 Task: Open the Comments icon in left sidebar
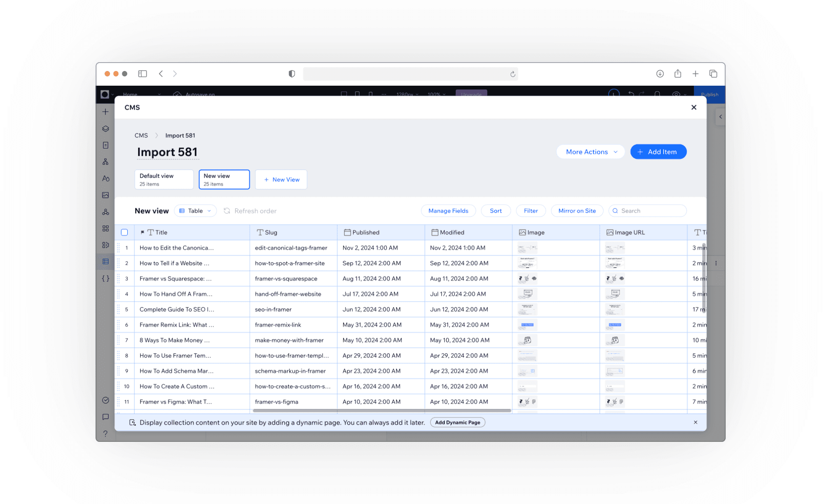point(105,417)
